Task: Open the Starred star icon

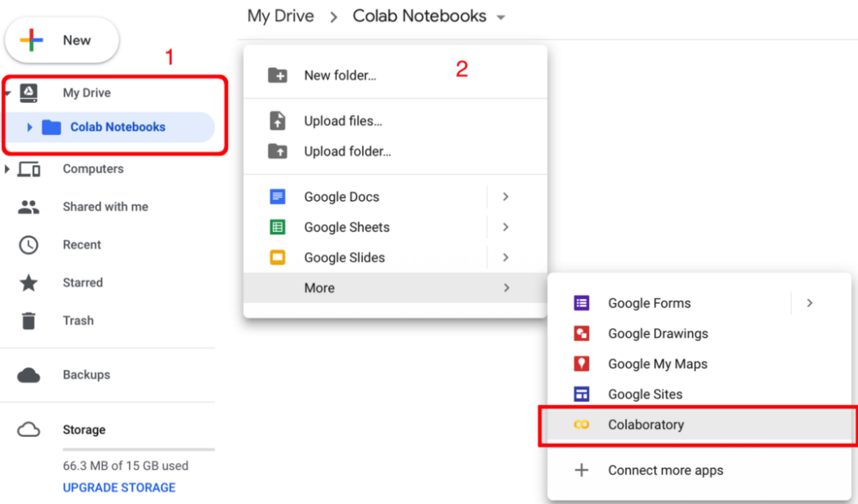Action: pyautogui.click(x=28, y=283)
